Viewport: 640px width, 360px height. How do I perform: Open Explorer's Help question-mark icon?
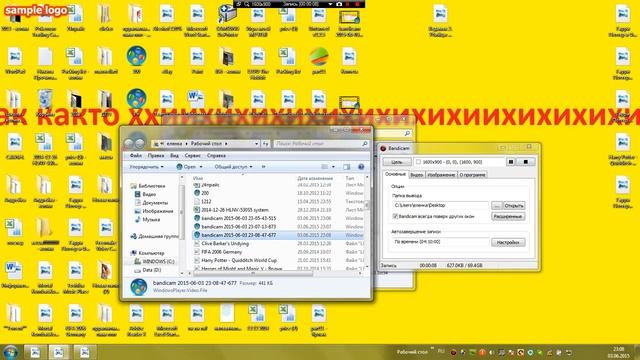coord(361,167)
